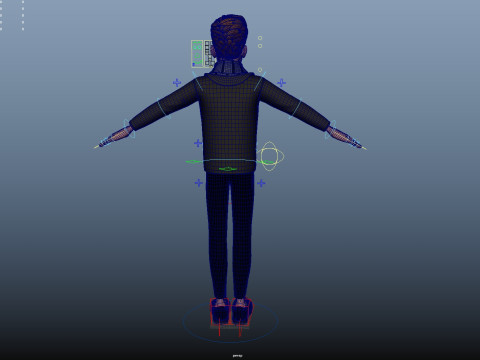This screenshot has height=360, width=480.
Task: Select blue cross control beside character's right hip
Action: pos(261,183)
